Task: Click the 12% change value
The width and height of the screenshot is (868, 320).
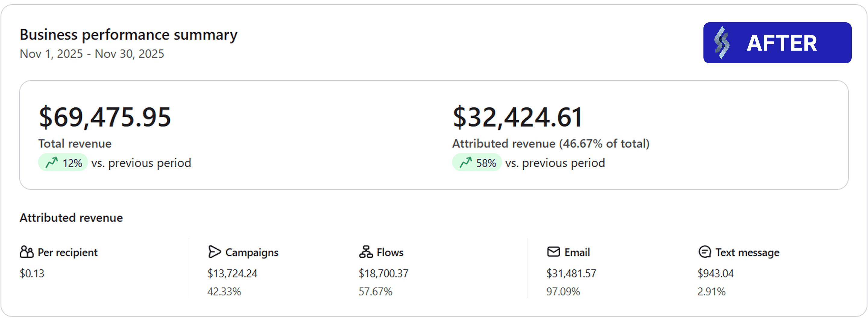Action: coord(72,163)
